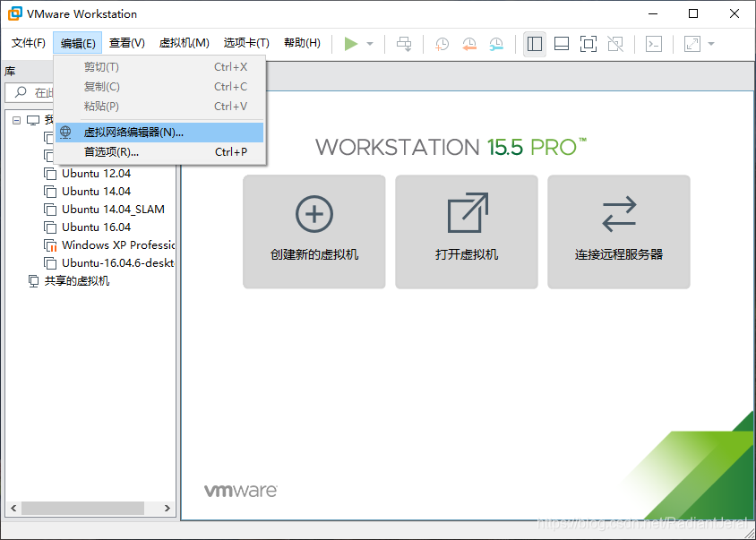Click the 连接远程服务器 tile
756x540 pixels.
619,232
